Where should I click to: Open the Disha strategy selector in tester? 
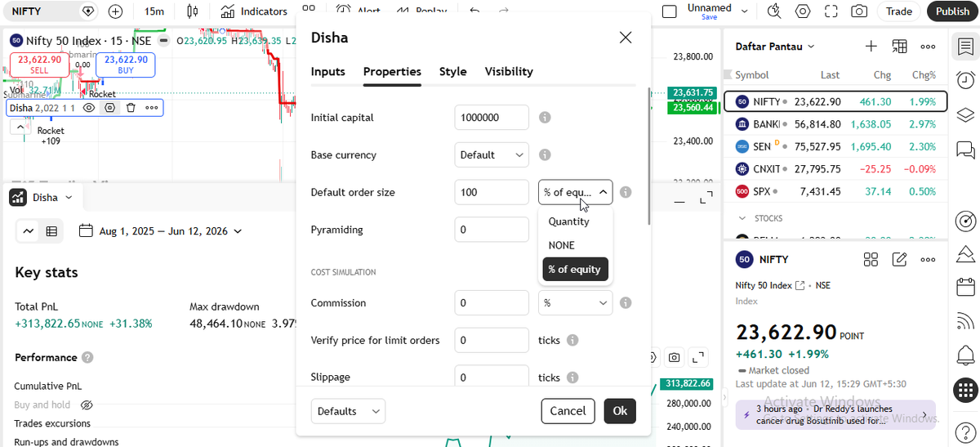[x=41, y=197]
